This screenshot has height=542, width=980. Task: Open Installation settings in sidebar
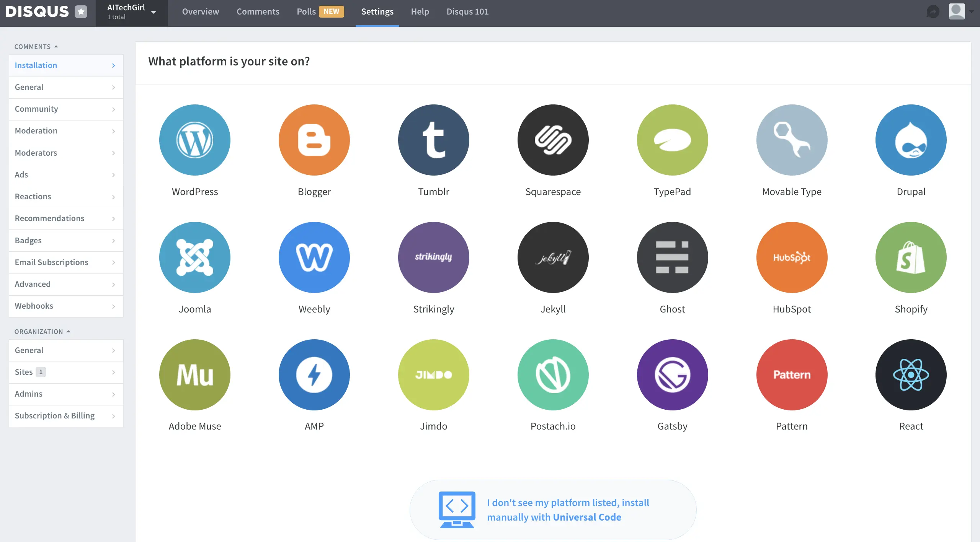[66, 65]
